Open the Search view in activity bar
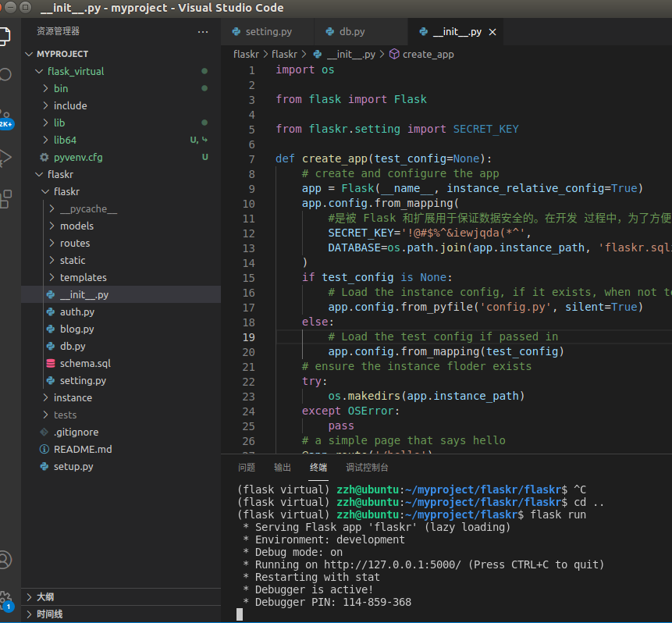Viewport: 672px width, 623px height. point(5,75)
